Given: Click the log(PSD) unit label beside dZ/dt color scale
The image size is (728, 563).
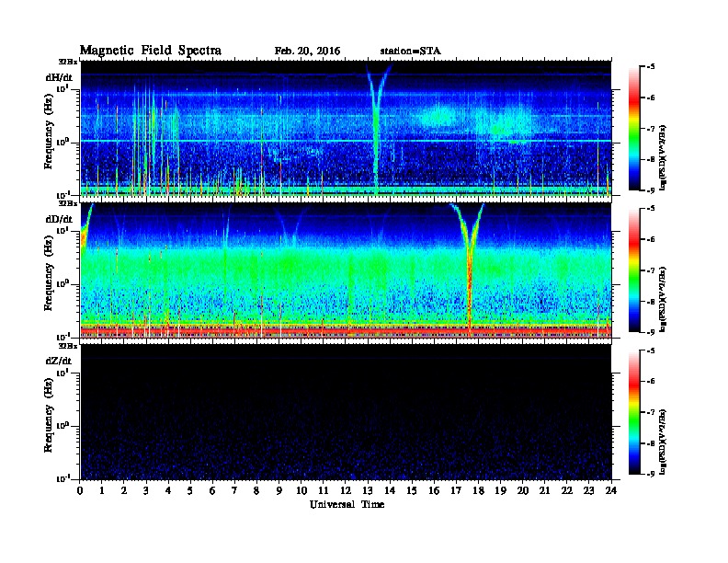Looking at the screenshot, I should pyautogui.click(x=664, y=442).
